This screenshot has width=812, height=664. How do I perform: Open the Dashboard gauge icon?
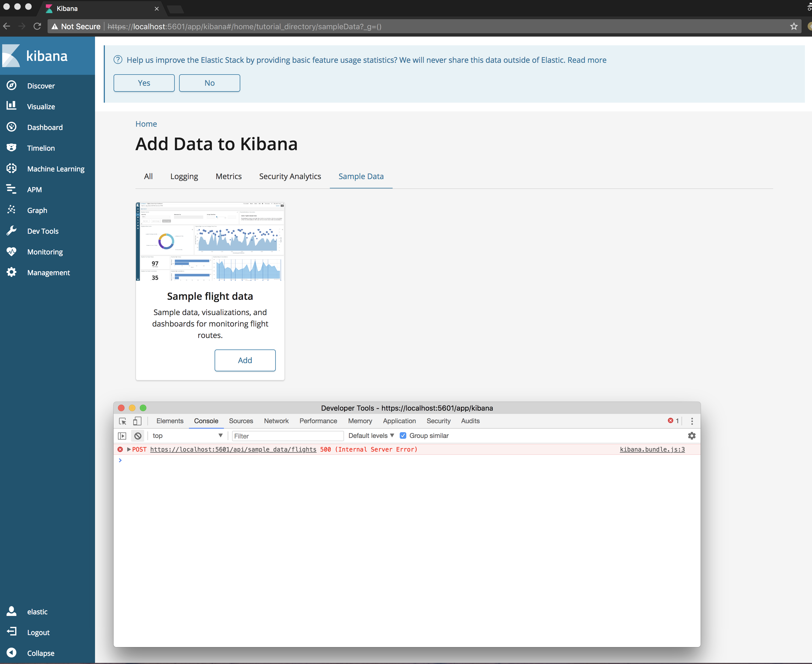tap(11, 127)
